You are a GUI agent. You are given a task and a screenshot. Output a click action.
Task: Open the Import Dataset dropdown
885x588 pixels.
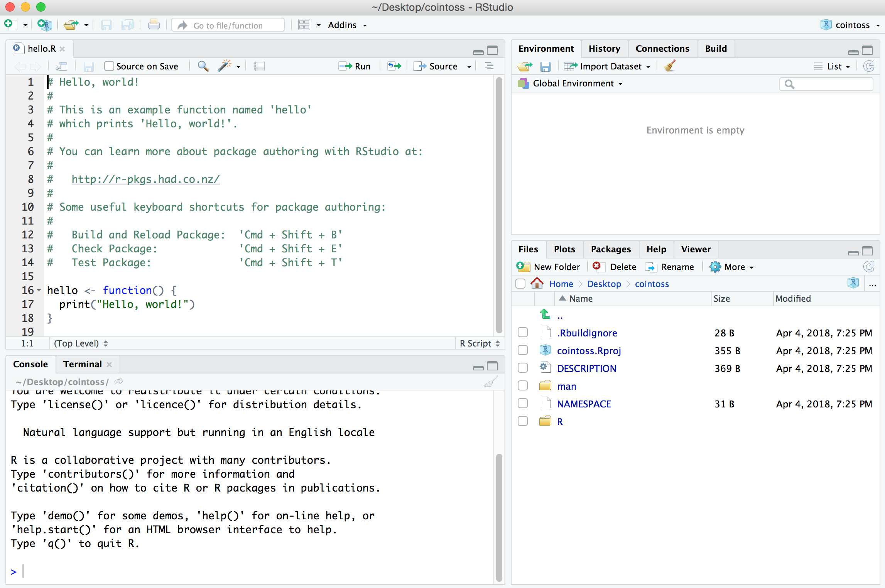pyautogui.click(x=608, y=66)
